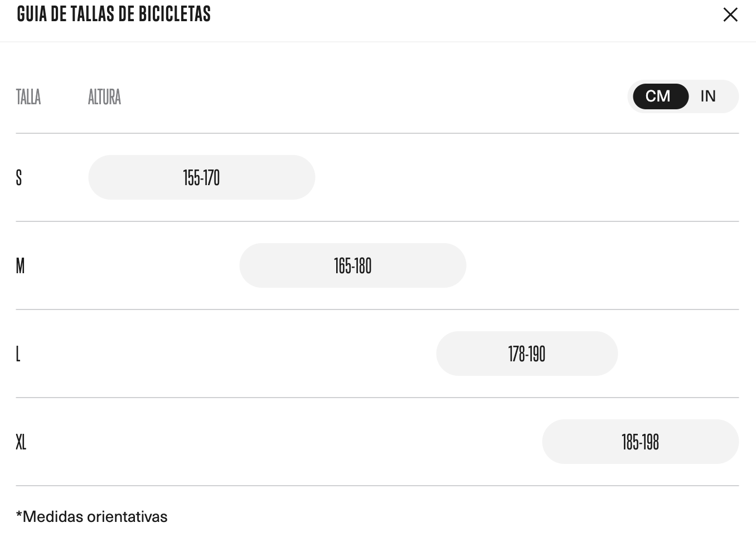Close the bike size guide dialog
This screenshot has height=542, width=756.
click(x=730, y=14)
